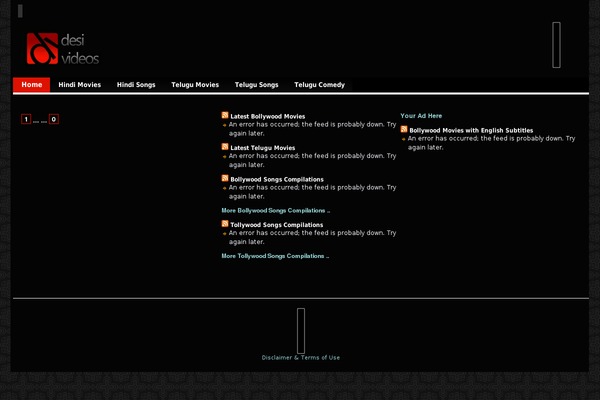Screen dimensions: 600x400
Task: Click error message under Latest Bollywood Movies
Action: 312,129
